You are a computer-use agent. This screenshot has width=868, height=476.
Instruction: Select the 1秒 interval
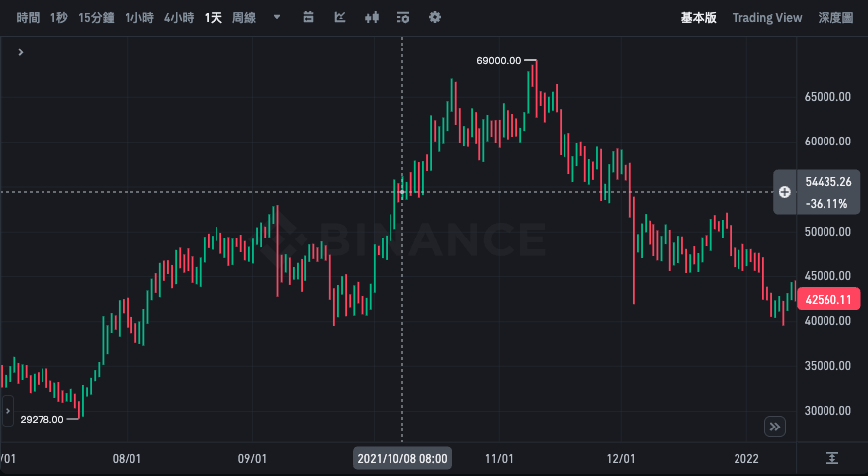58,18
